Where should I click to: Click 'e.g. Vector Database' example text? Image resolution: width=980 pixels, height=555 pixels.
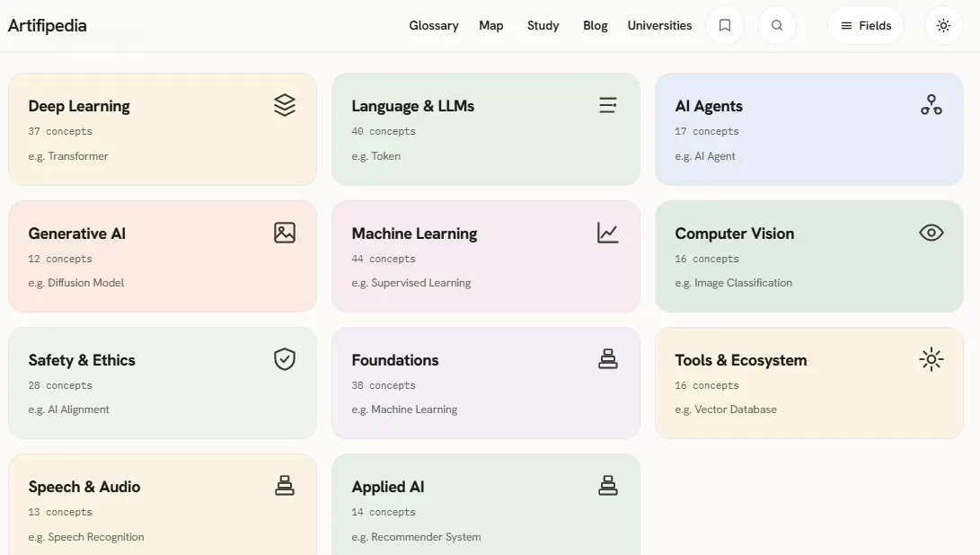click(x=726, y=410)
